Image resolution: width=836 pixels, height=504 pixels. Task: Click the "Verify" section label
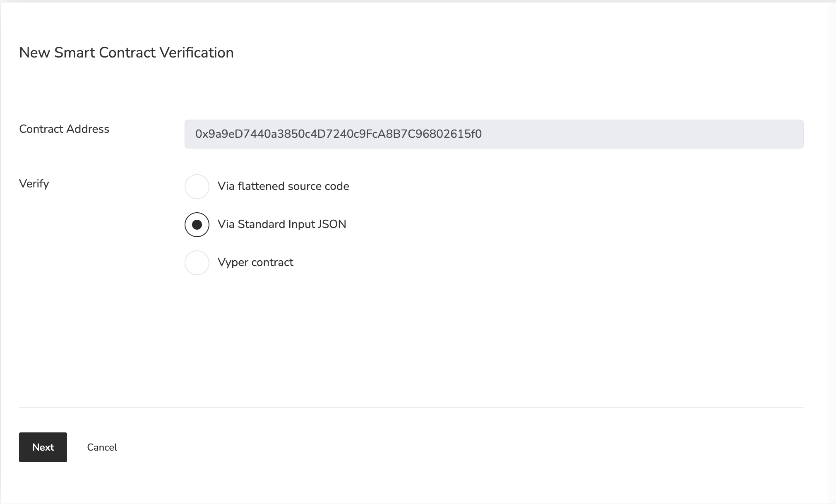[x=34, y=184]
